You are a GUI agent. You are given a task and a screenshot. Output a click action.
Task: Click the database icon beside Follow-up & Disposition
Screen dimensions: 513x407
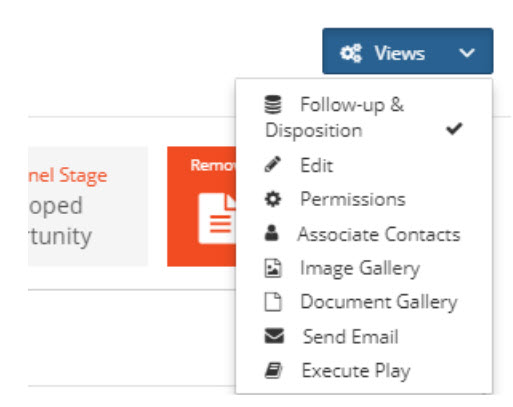pos(273,104)
